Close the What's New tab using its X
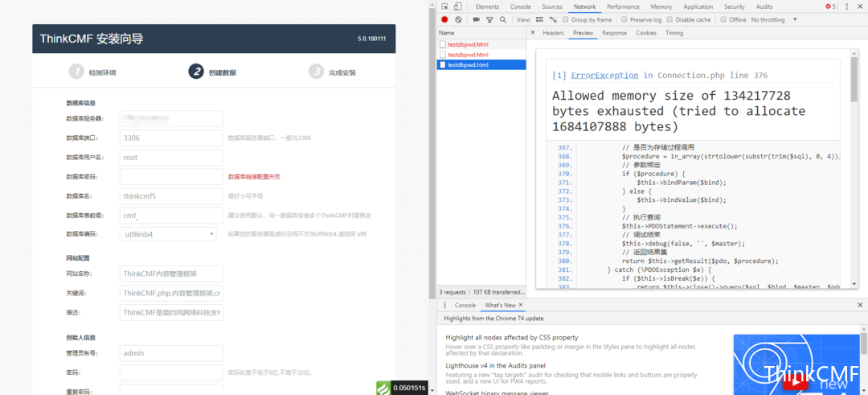The height and width of the screenshot is (395, 868). (521, 305)
